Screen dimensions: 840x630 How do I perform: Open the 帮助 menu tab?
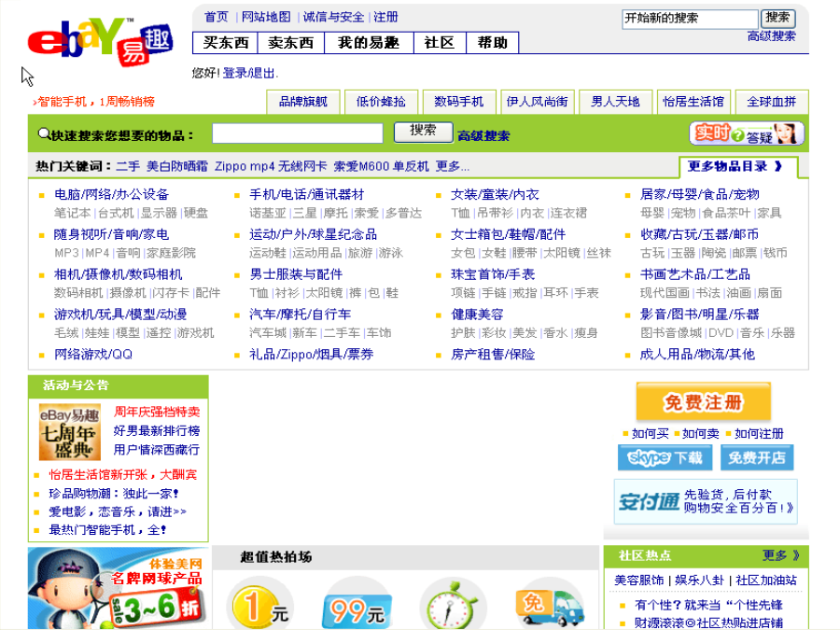click(492, 43)
